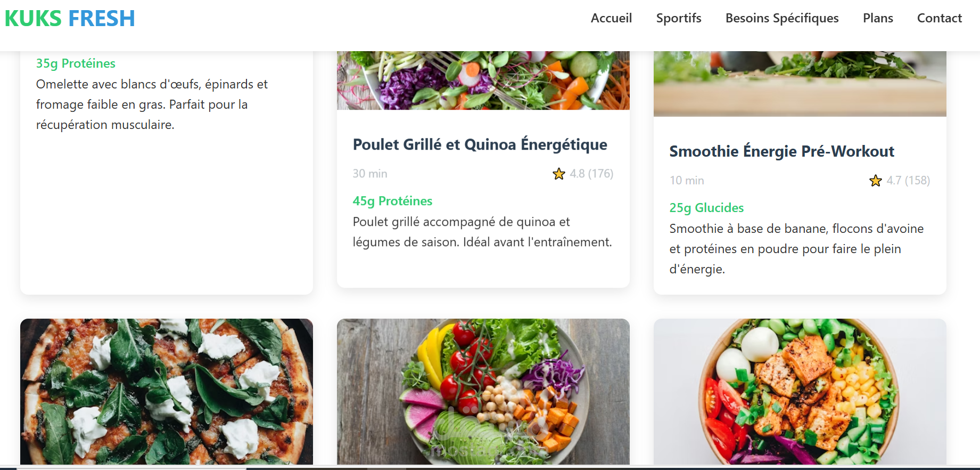This screenshot has height=470, width=980.
Task: Click the spinach and mozzarella pizza image
Action: tap(167, 391)
